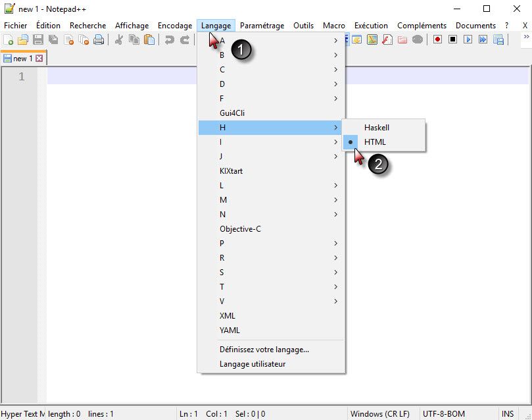This screenshot has width=532, height=420.
Task: Choose KIXtart language
Action: (272, 171)
